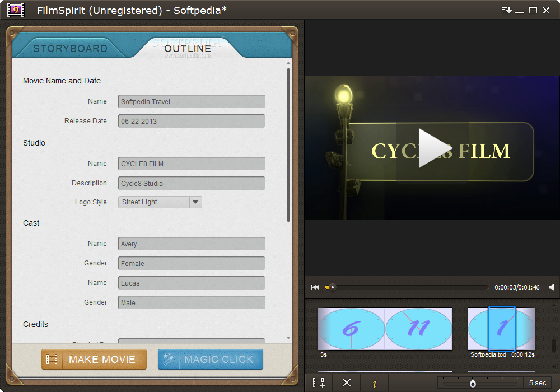Click the MAGIC CLICK button

[x=211, y=359]
